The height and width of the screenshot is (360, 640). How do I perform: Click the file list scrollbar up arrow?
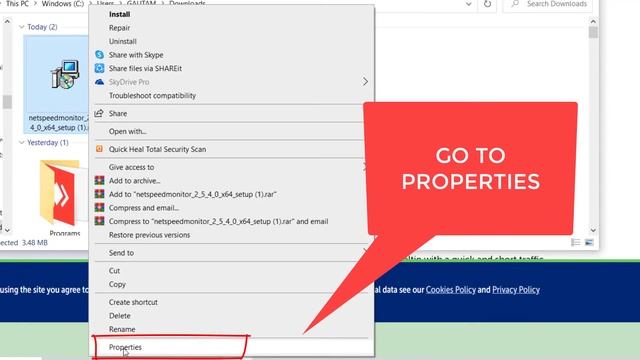(593, 21)
